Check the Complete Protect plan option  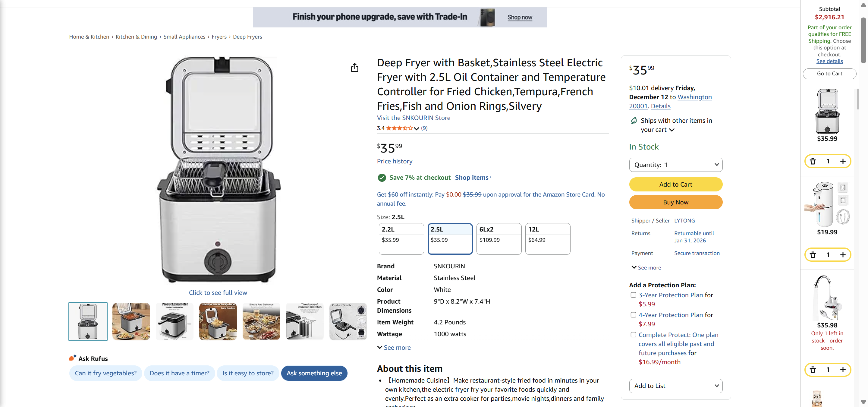click(633, 335)
